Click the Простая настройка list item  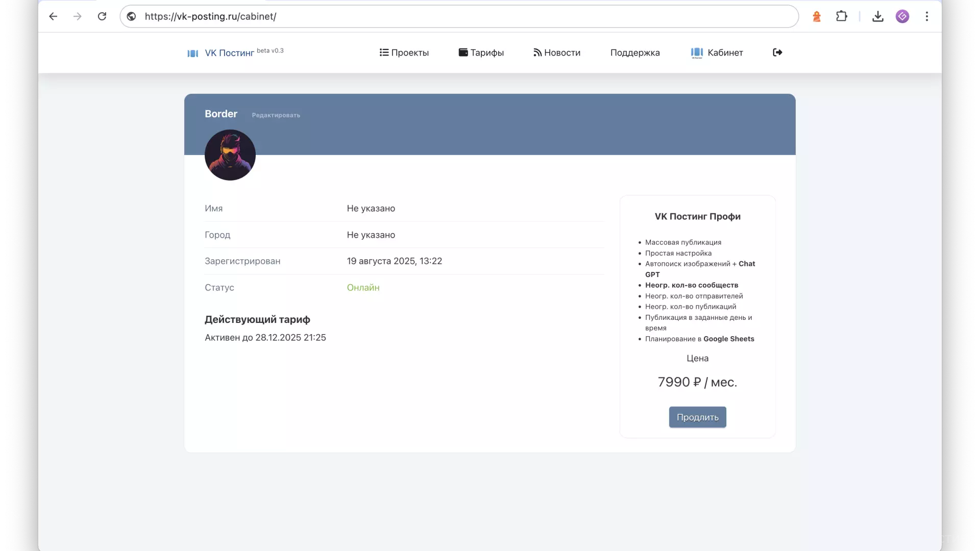pyautogui.click(x=678, y=253)
